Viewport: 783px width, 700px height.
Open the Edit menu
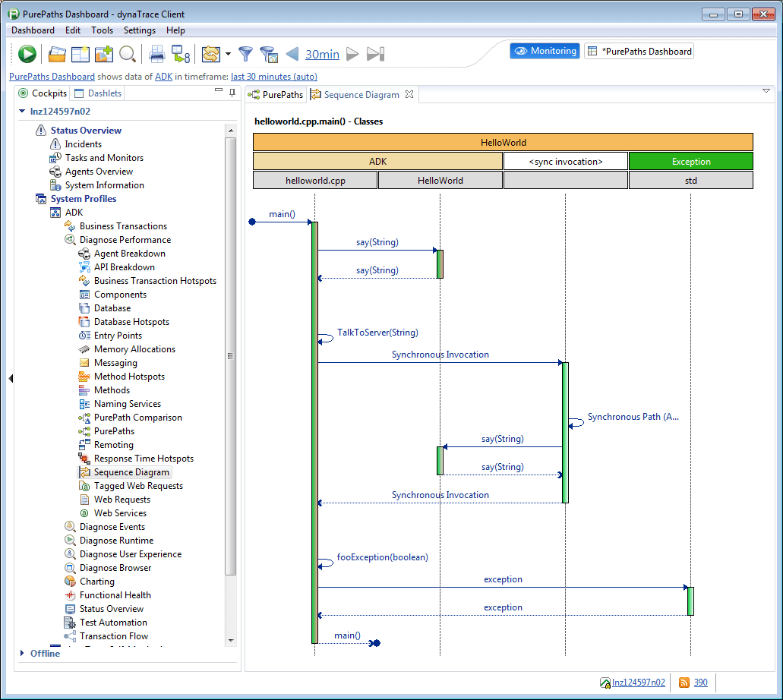(73, 30)
